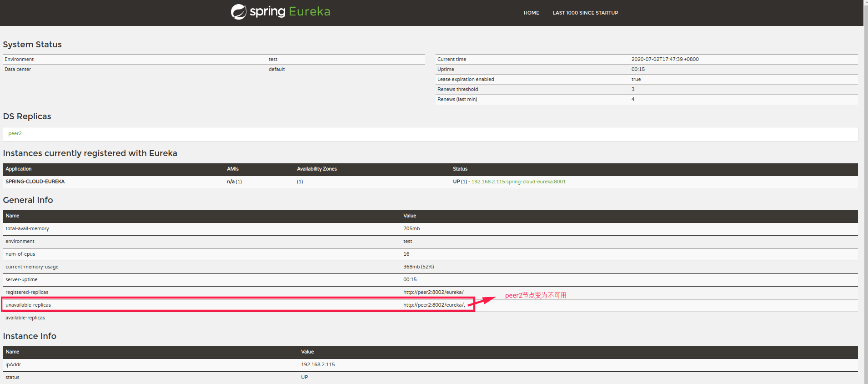The height and width of the screenshot is (384, 868).
Task: Select the Data center value default
Action: (276, 69)
